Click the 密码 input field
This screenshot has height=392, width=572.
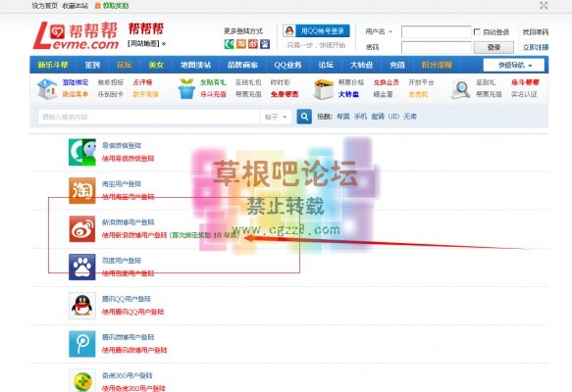[437, 47]
